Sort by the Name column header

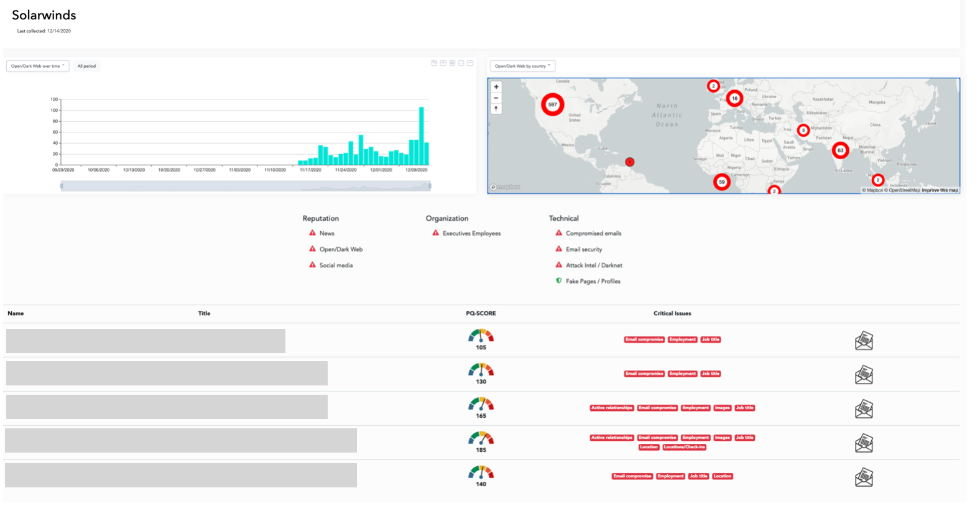[x=16, y=313]
